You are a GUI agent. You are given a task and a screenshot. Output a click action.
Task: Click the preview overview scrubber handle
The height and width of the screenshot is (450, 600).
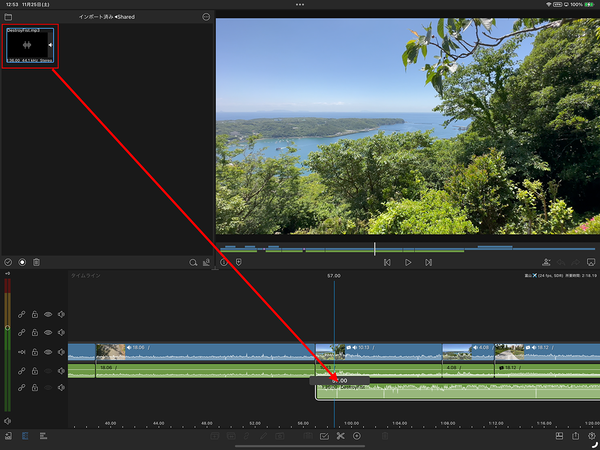pos(375,249)
